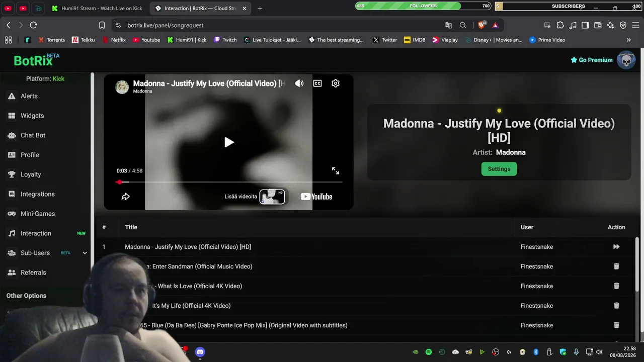The image size is (644, 362).
Task: Toggle the browser sidebar panel
Action: point(585,25)
